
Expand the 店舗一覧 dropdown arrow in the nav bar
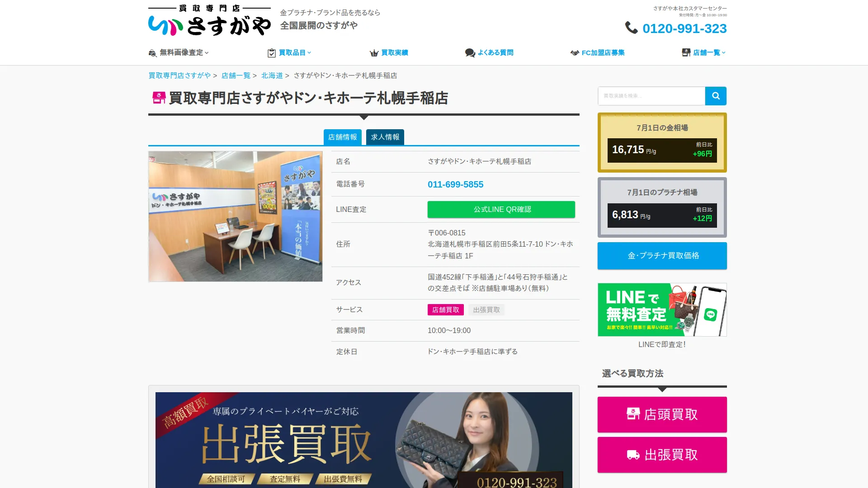pos(724,53)
